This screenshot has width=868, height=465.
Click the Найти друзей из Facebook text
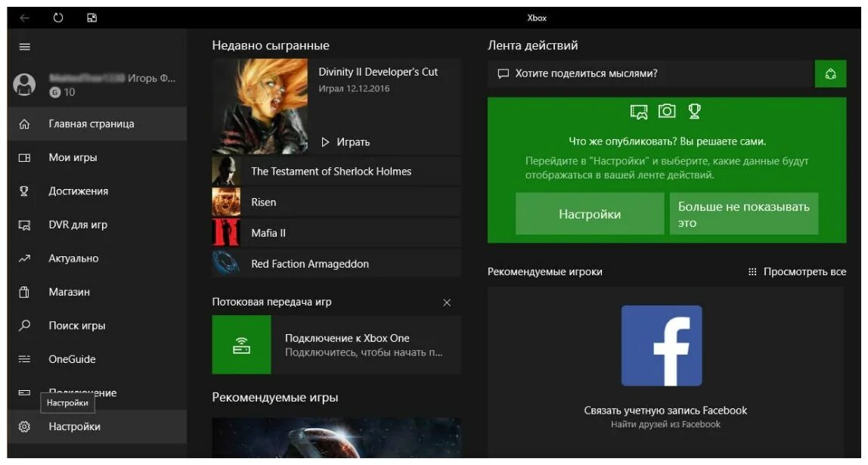pyautogui.click(x=665, y=425)
